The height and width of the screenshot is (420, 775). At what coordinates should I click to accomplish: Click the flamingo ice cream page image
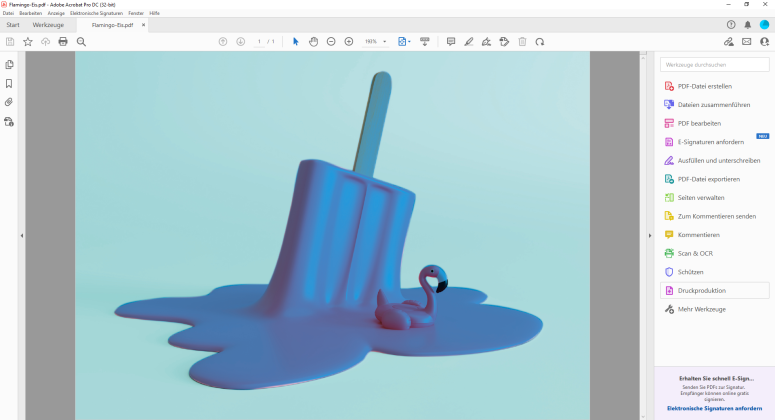(x=332, y=236)
